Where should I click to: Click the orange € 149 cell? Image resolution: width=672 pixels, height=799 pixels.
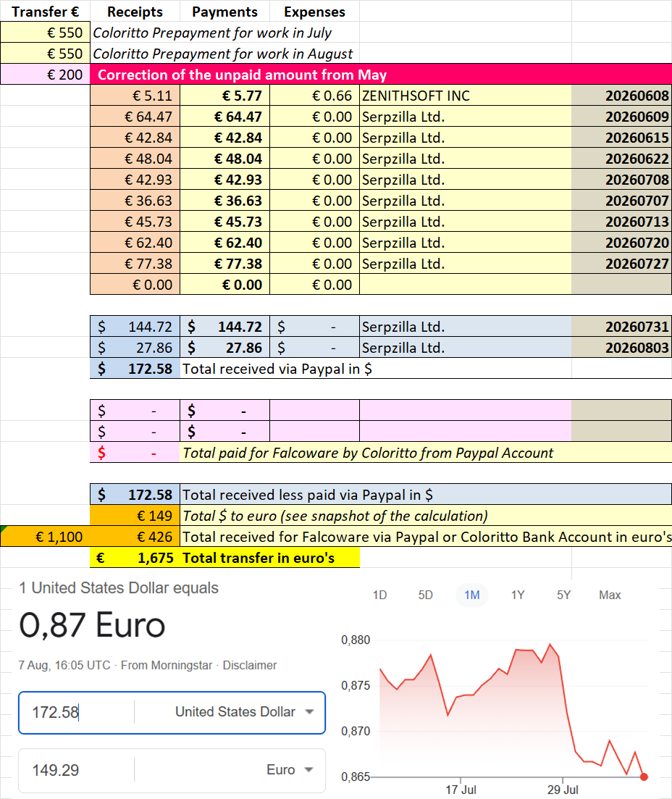[x=135, y=516]
